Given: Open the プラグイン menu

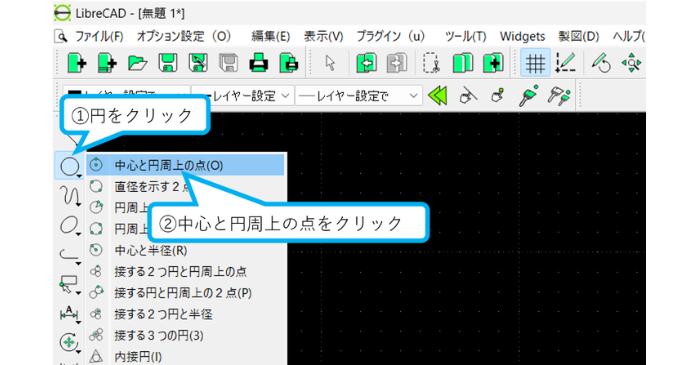Looking at the screenshot, I should [x=390, y=36].
